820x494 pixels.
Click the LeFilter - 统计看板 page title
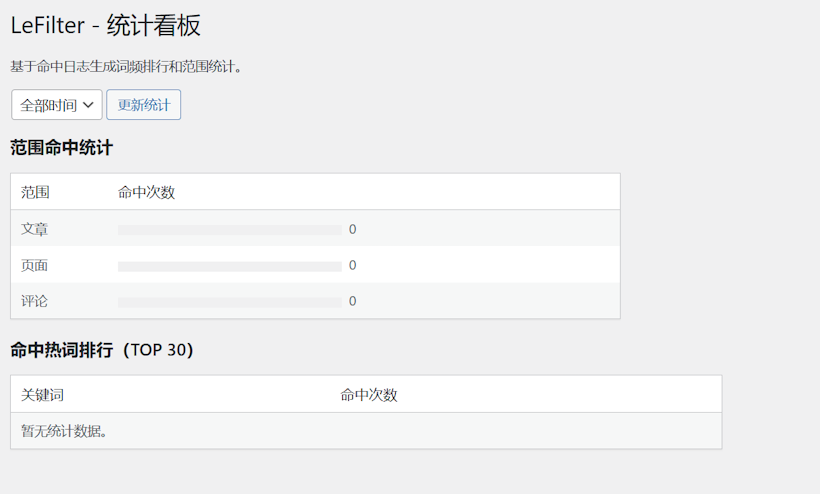click(106, 26)
